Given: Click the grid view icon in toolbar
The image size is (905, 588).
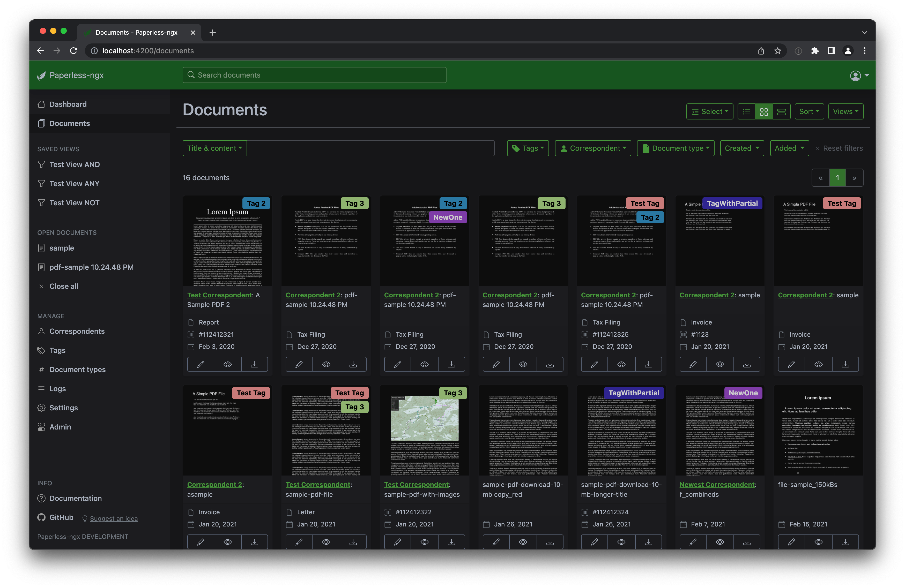Looking at the screenshot, I should [764, 111].
